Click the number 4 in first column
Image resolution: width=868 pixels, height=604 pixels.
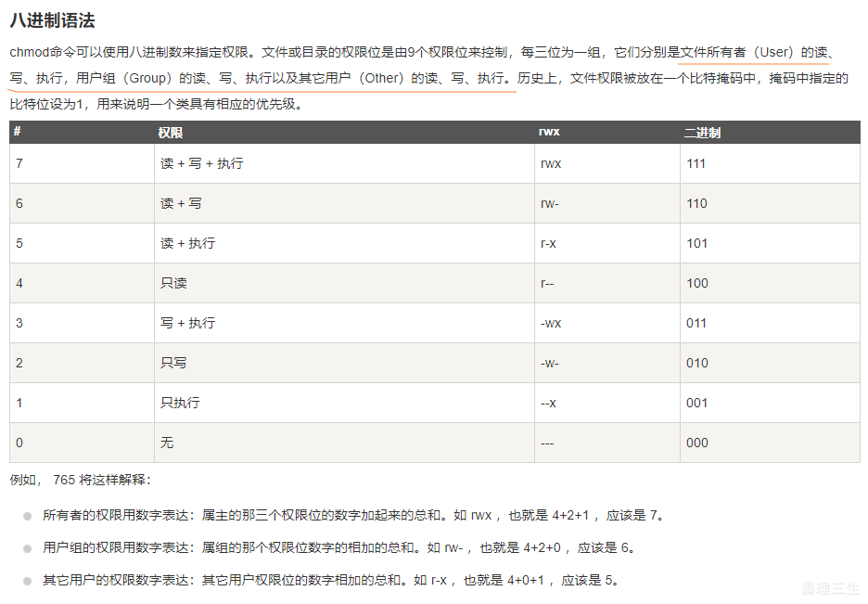click(19, 283)
